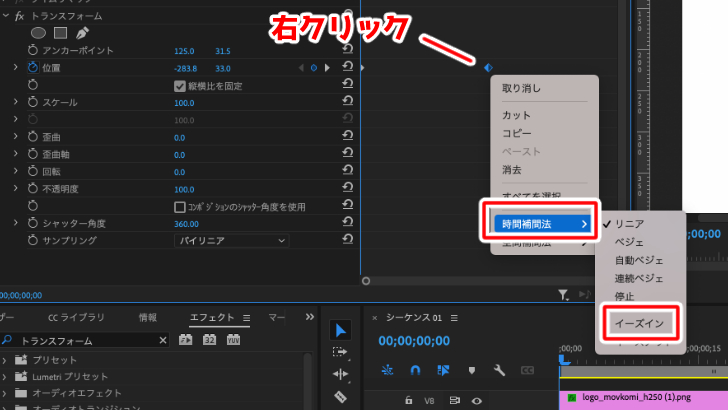Open the 時間補間法 submenu
728x410 pixels.
542,224
